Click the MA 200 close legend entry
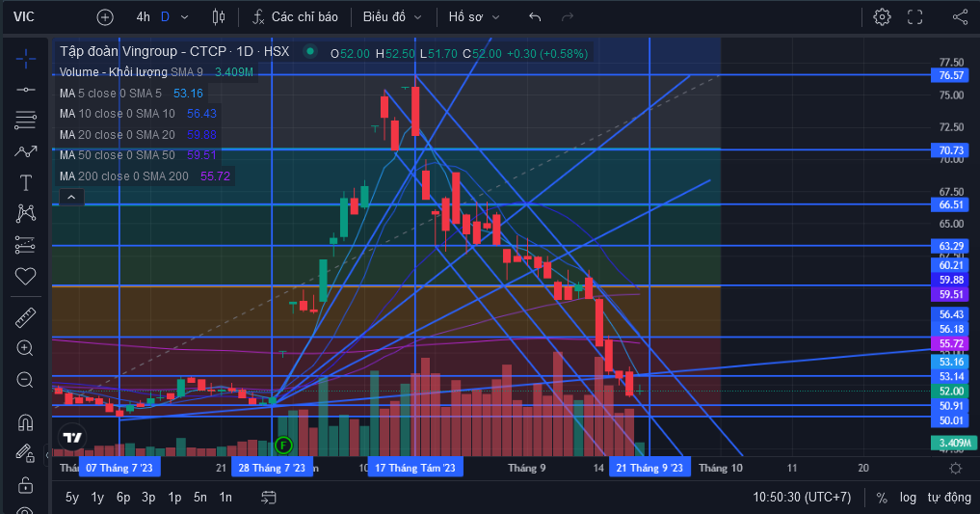The image size is (980, 514). (x=145, y=176)
